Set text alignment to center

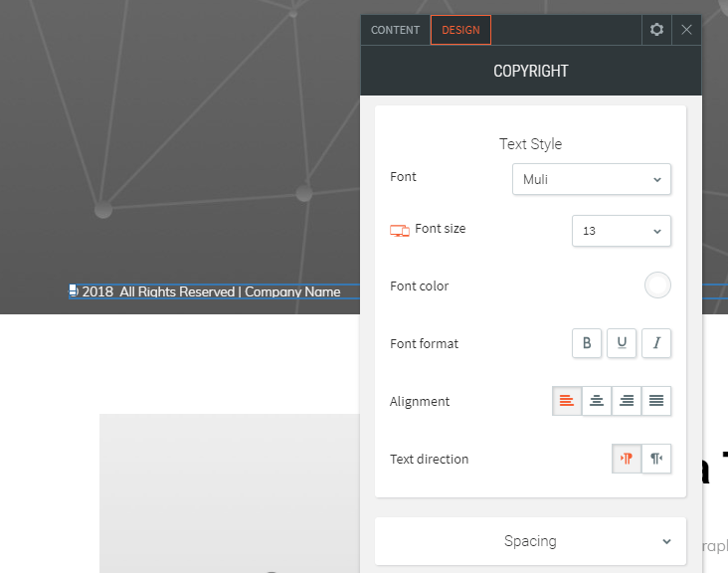(597, 401)
